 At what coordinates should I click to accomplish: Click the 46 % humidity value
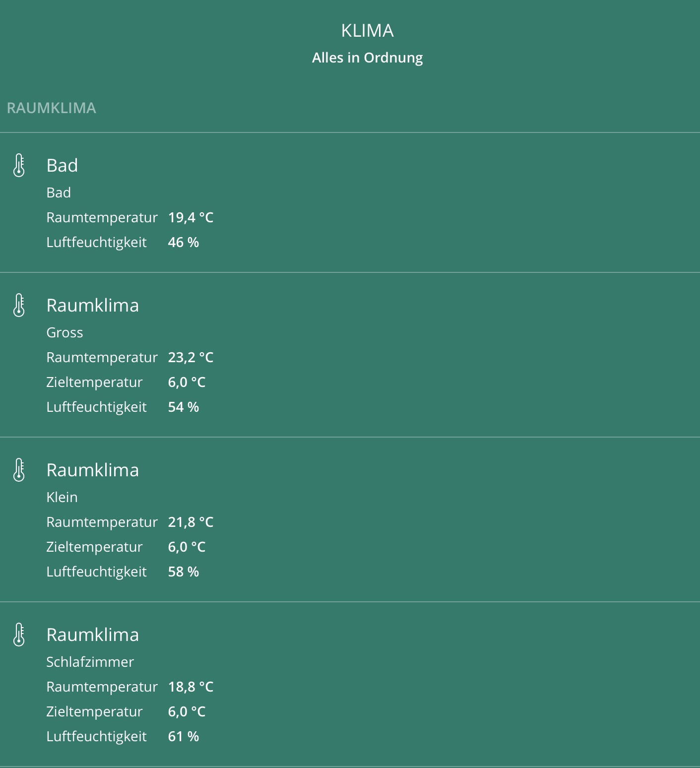(x=183, y=242)
